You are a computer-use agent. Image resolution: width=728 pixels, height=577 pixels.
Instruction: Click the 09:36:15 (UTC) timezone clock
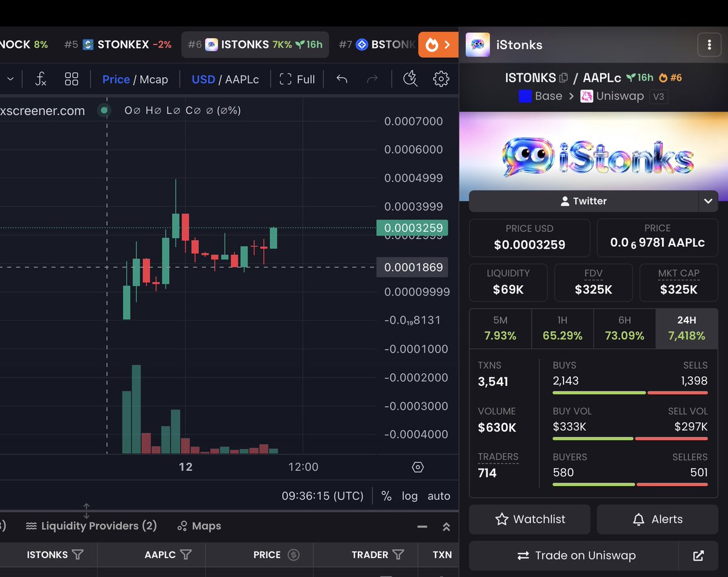[322, 496]
